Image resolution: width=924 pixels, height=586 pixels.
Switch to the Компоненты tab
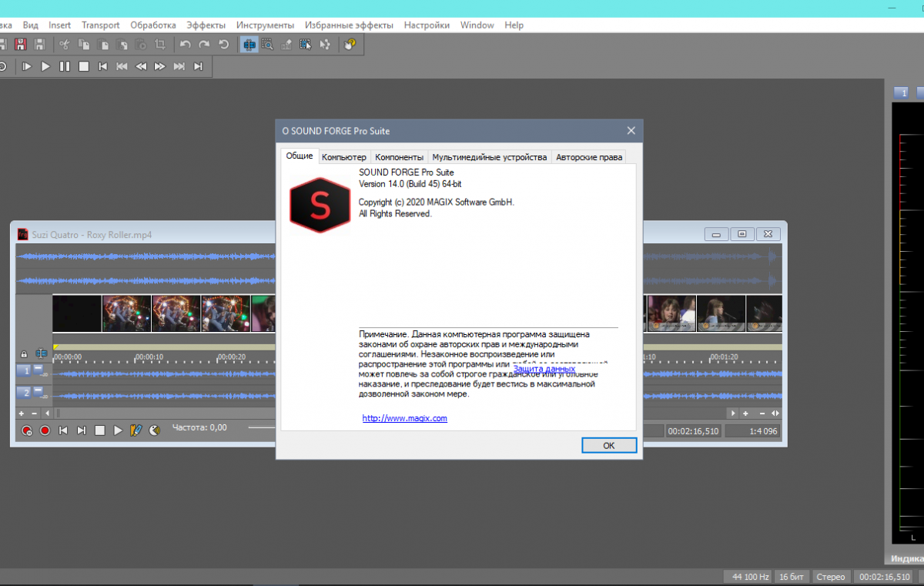(399, 157)
